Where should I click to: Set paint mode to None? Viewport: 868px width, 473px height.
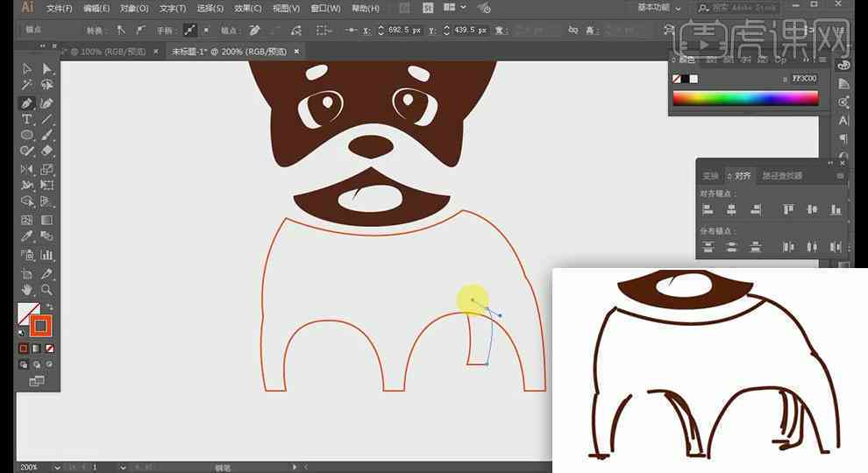pos(50,349)
